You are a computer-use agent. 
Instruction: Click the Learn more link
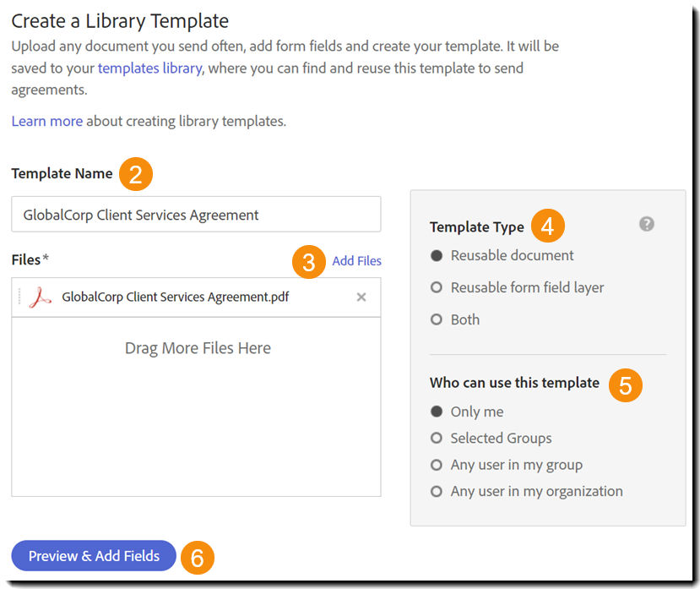46,121
